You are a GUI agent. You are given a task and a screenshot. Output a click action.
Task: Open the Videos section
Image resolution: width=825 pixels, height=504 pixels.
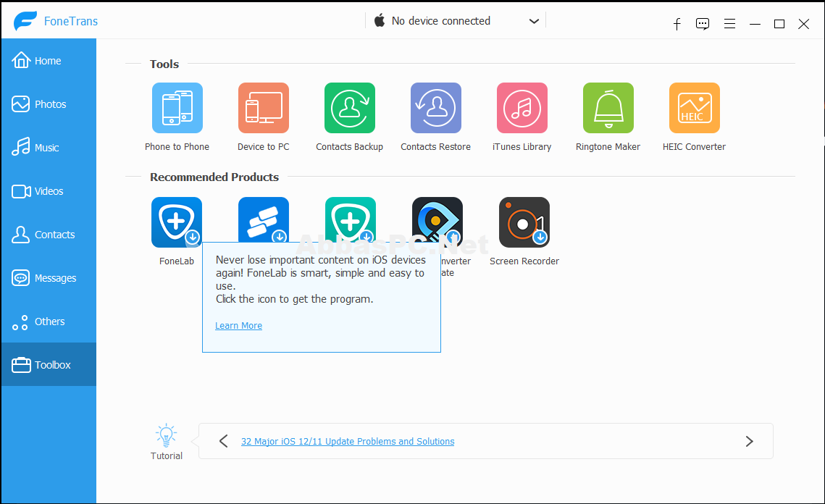49,191
